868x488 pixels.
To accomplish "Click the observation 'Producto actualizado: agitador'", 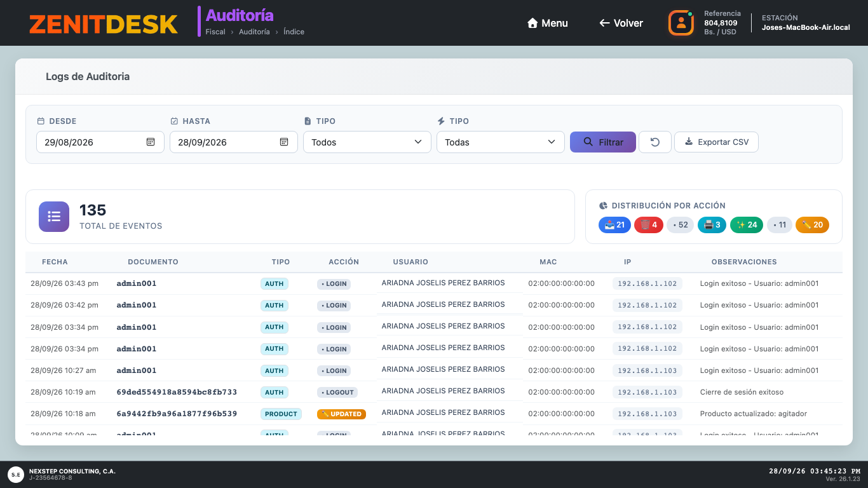I will coord(754,414).
